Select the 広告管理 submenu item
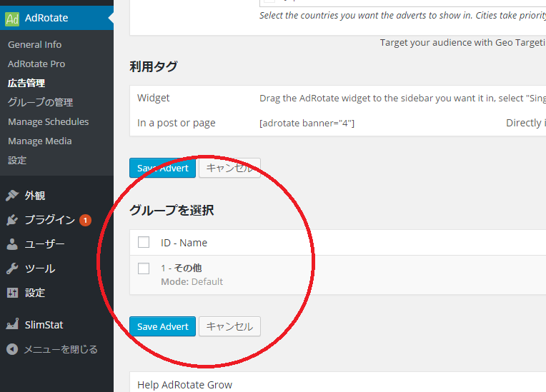The height and width of the screenshot is (392, 546). 26,83
